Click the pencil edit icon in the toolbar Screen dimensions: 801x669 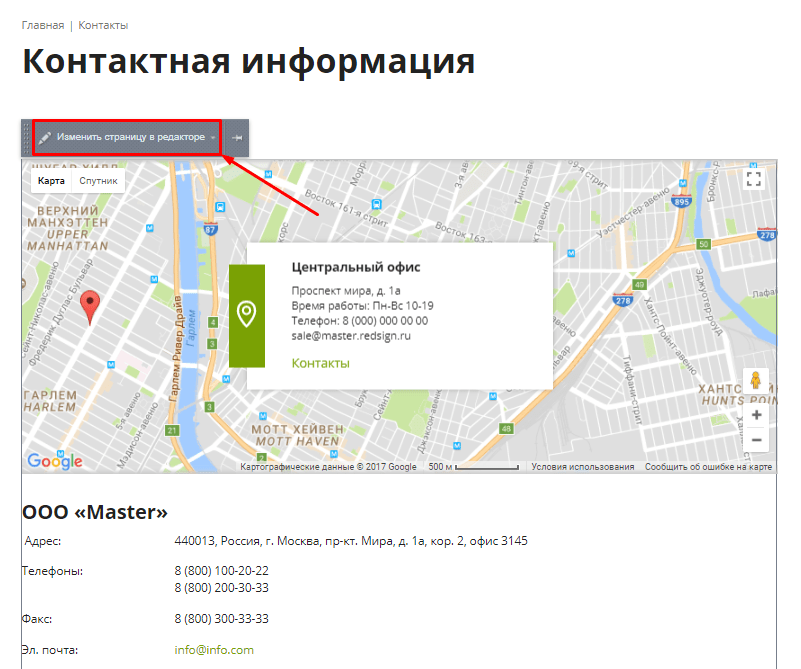point(45,137)
